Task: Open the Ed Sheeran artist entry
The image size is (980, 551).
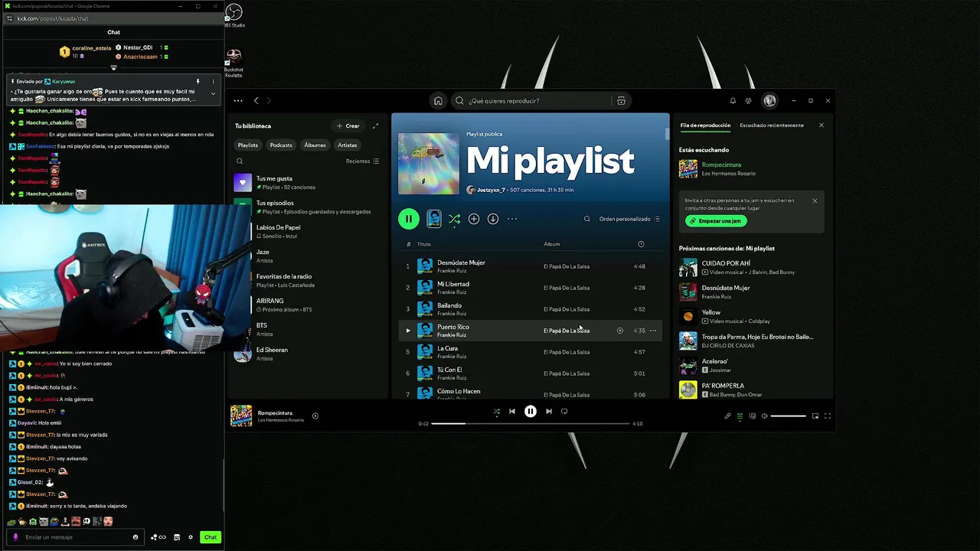Action: (x=306, y=354)
